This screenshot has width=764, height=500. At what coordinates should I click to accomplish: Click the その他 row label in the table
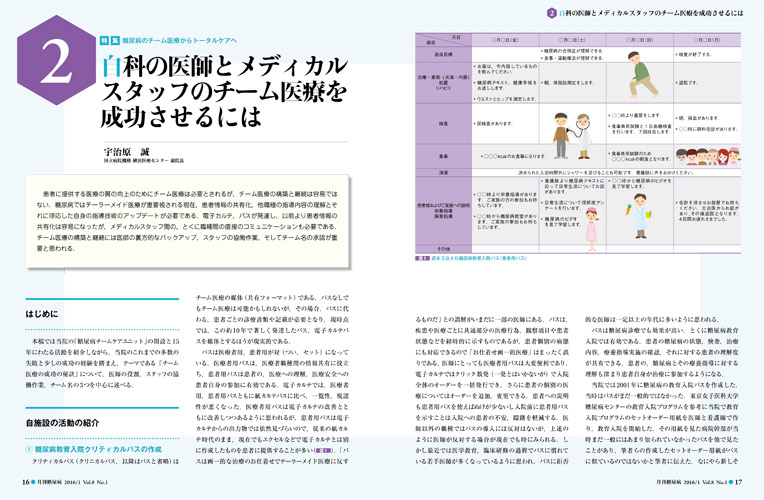click(x=443, y=249)
